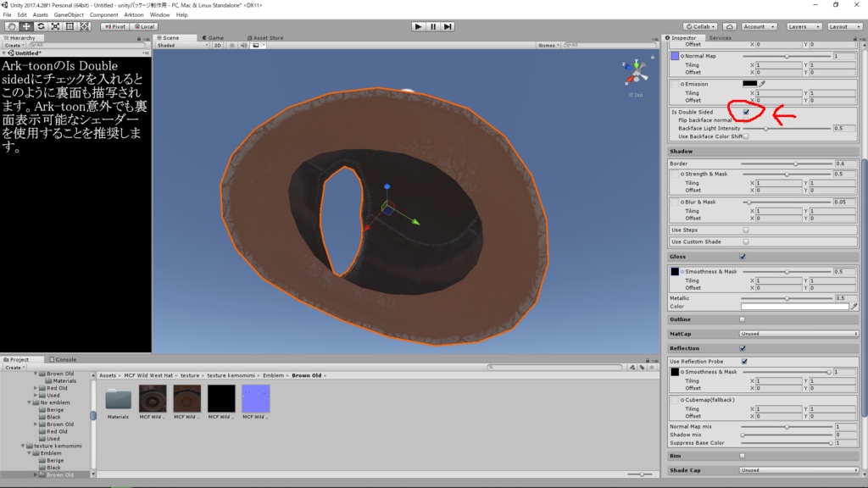Select the Scale tool
Screen dimensions: 868x488
click(55, 26)
